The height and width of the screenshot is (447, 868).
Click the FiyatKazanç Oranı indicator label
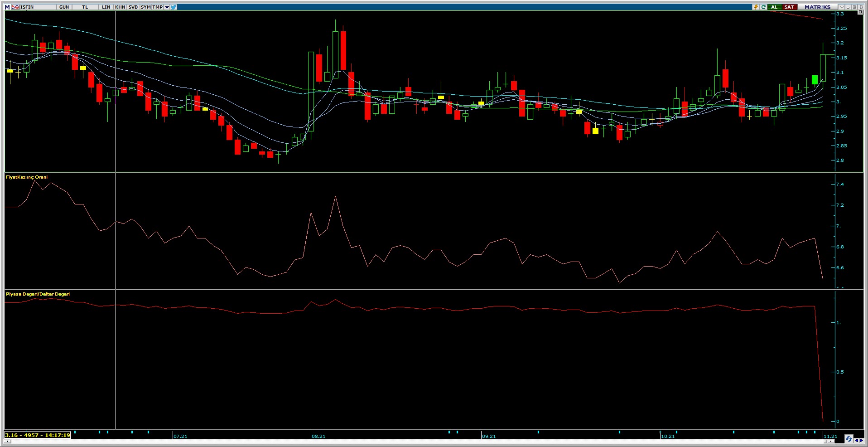click(27, 177)
